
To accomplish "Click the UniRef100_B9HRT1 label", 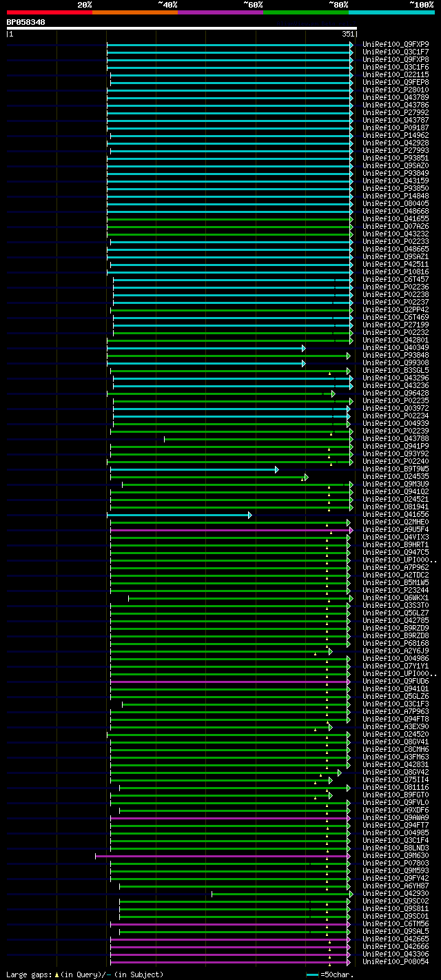I will (396, 545).
